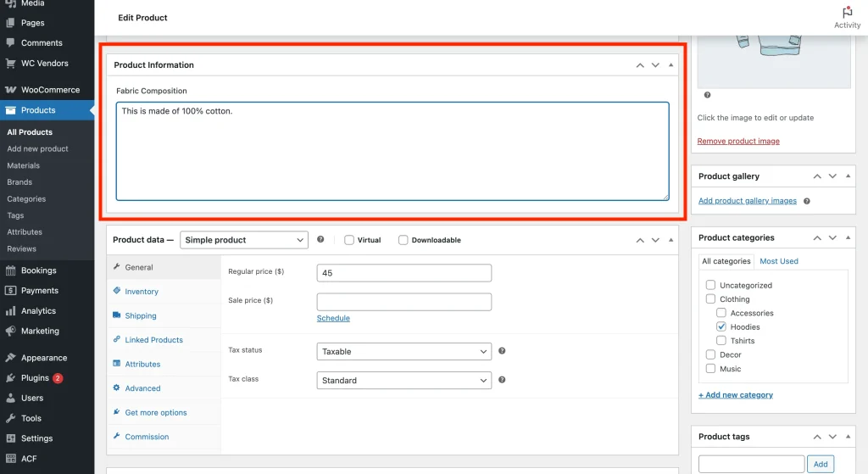
Task: Click Remove product image link
Action: pyautogui.click(x=738, y=142)
